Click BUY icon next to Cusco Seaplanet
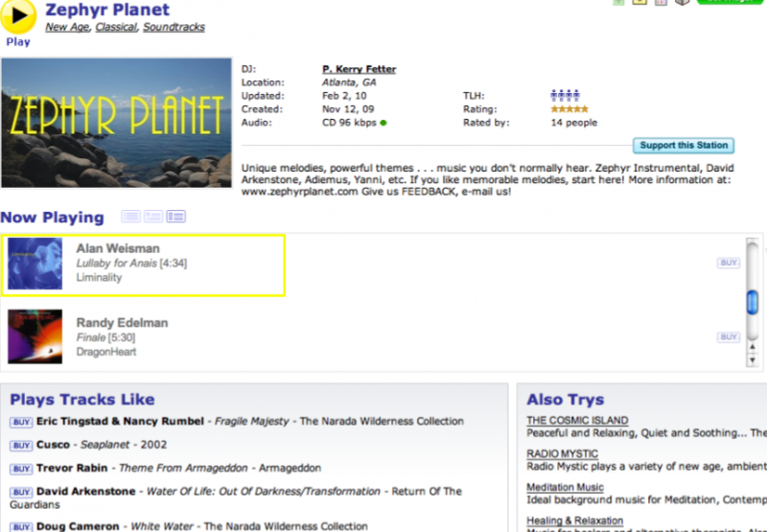767x532 pixels. [21, 446]
